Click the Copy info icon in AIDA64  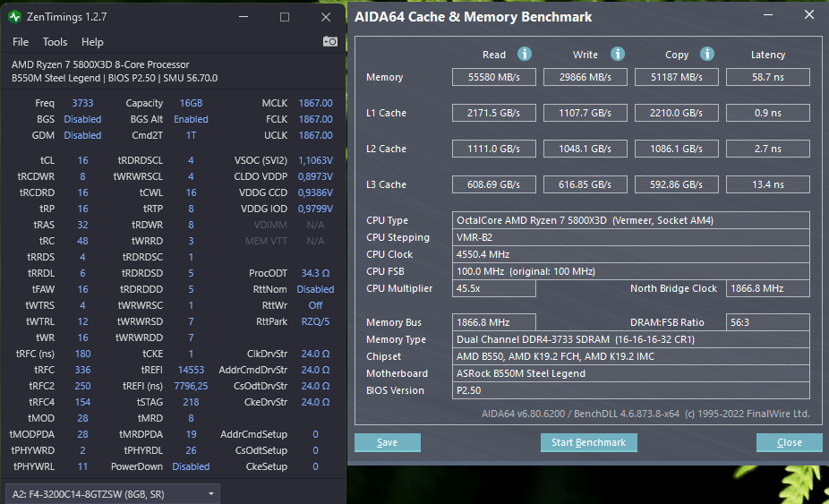(707, 54)
